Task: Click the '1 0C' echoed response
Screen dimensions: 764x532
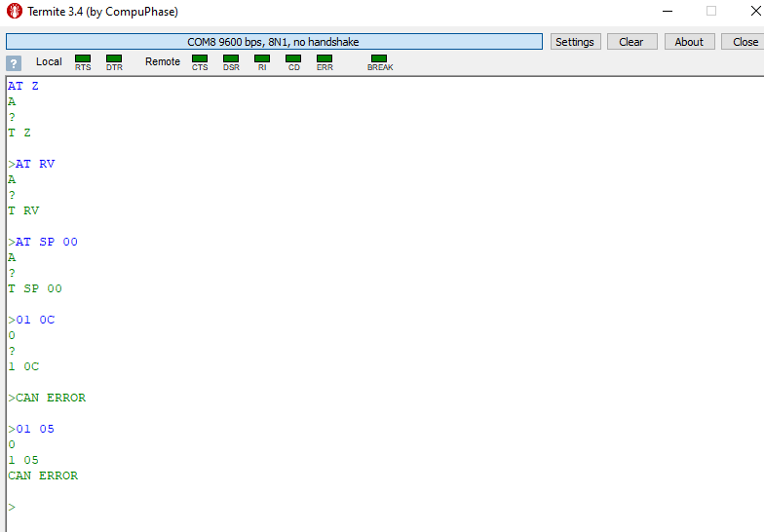Action: 23,366
